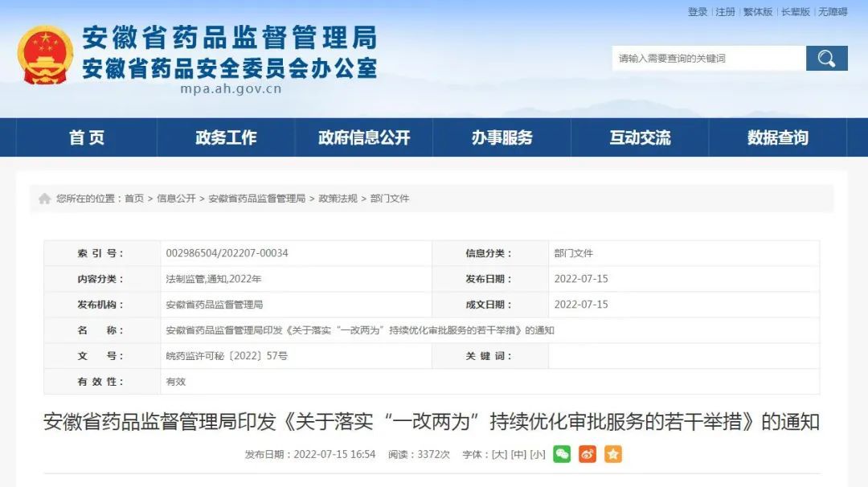Share the article via WeChat icon

562,454
